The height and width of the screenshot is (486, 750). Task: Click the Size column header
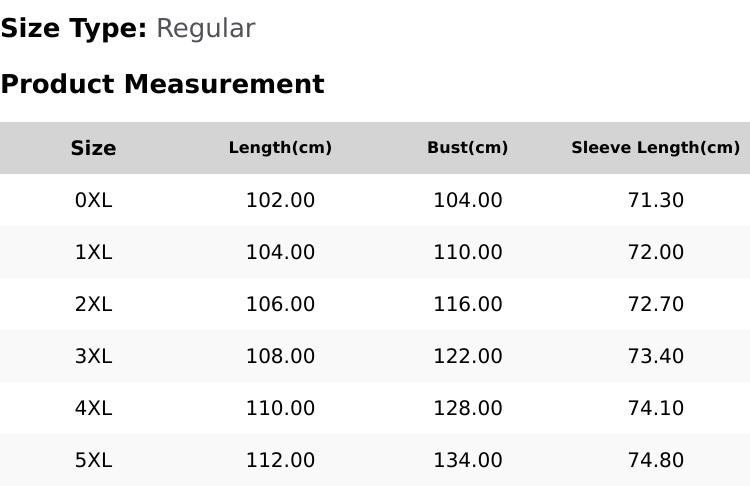[93, 148]
